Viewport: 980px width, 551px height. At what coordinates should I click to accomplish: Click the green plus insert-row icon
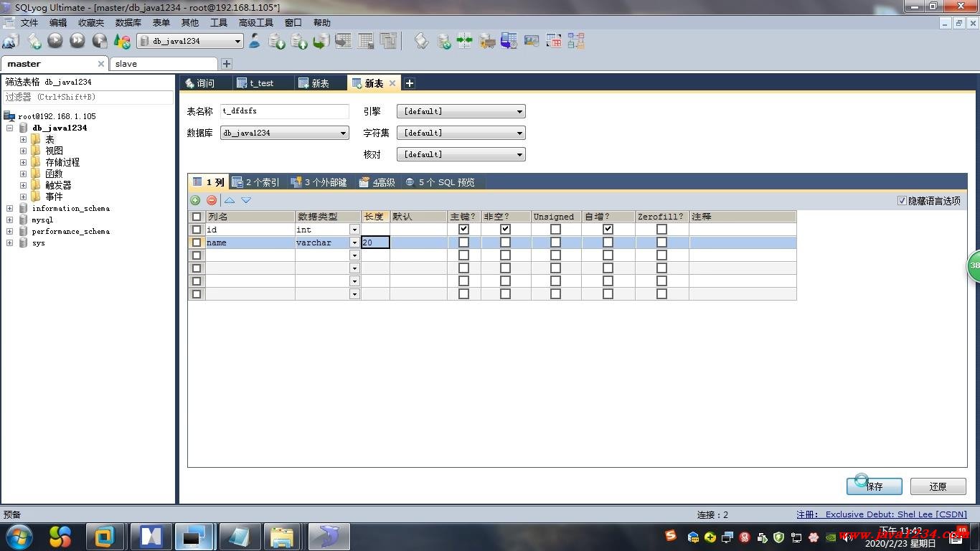click(x=195, y=200)
